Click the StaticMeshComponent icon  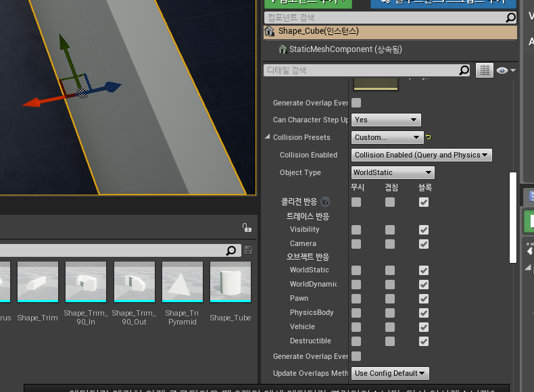(x=283, y=49)
